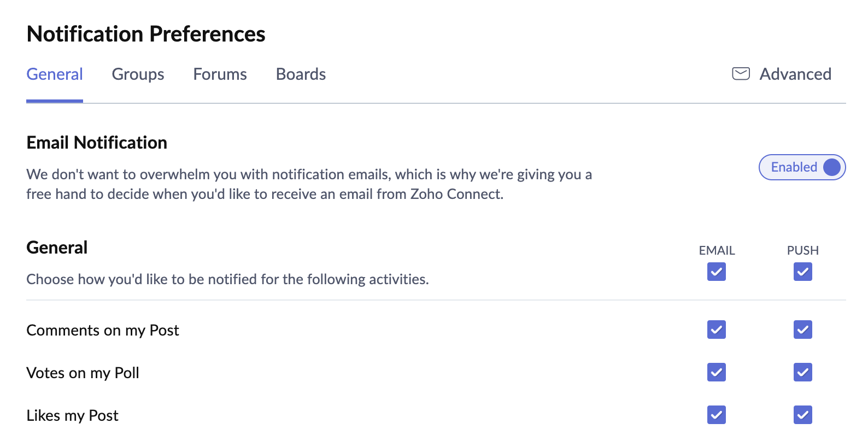Open the Advanced notification settings

coord(795,74)
